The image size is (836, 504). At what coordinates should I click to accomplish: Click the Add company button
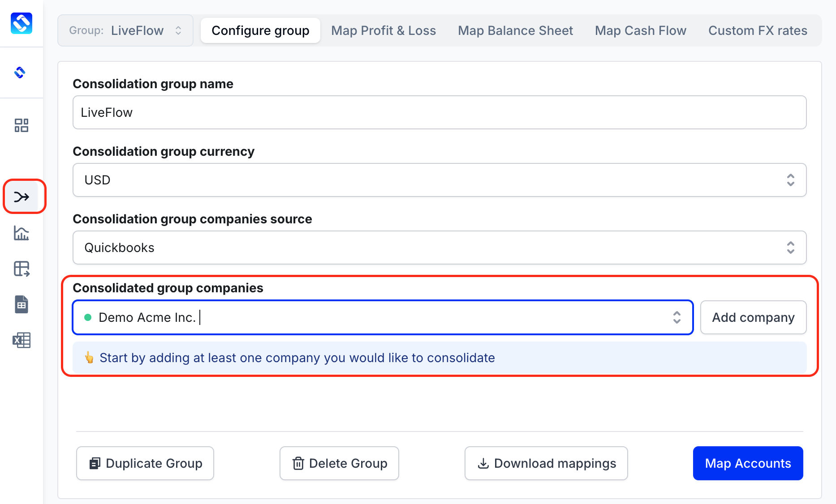coord(754,317)
